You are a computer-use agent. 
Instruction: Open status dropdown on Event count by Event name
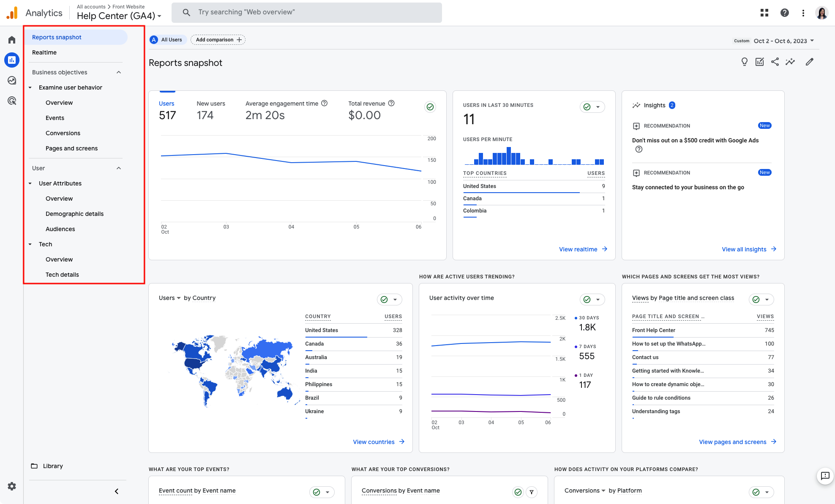pos(322,492)
